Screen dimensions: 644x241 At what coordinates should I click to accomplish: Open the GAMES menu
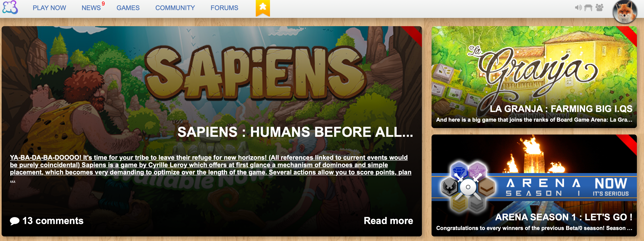tap(128, 8)
